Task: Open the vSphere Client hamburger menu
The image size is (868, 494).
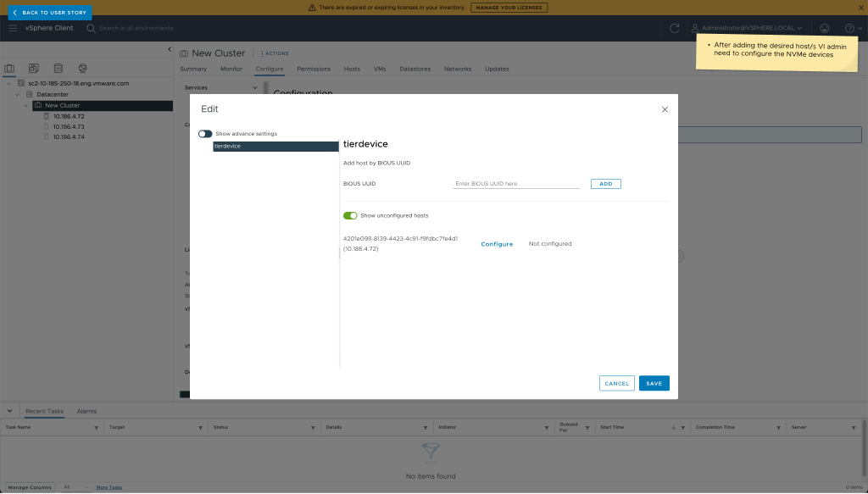Action: pyautogui.click(x=14, y=28)
